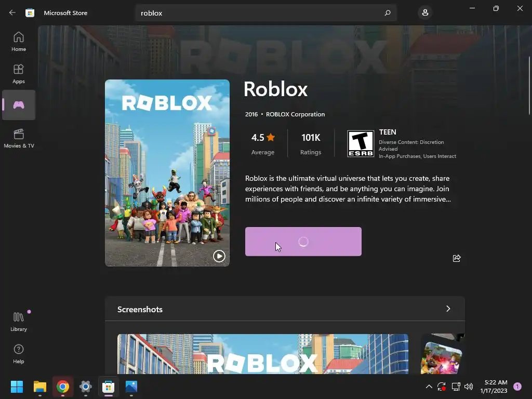
Task: Open the first Roblox screenshot
Action: (262, 354)
